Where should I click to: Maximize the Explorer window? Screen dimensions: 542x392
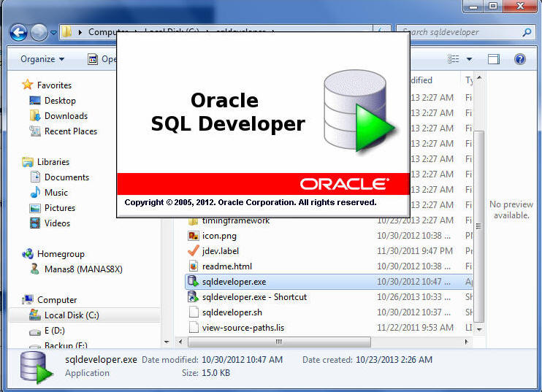click(493, 7)
